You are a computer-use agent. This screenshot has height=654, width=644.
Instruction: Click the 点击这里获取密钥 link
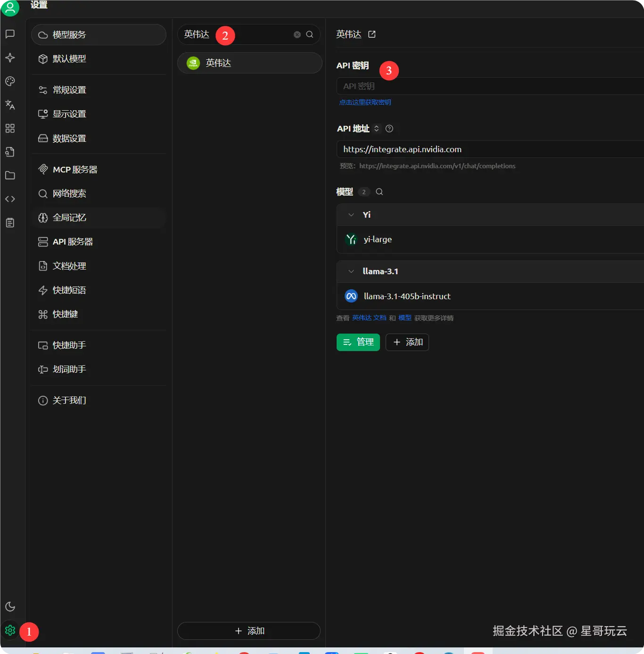365,102
